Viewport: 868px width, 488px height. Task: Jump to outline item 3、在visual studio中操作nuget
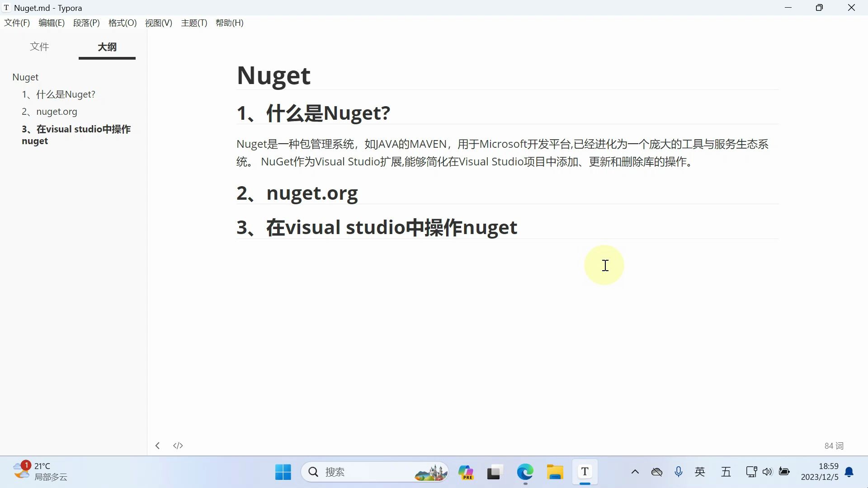tap(76, 135)
